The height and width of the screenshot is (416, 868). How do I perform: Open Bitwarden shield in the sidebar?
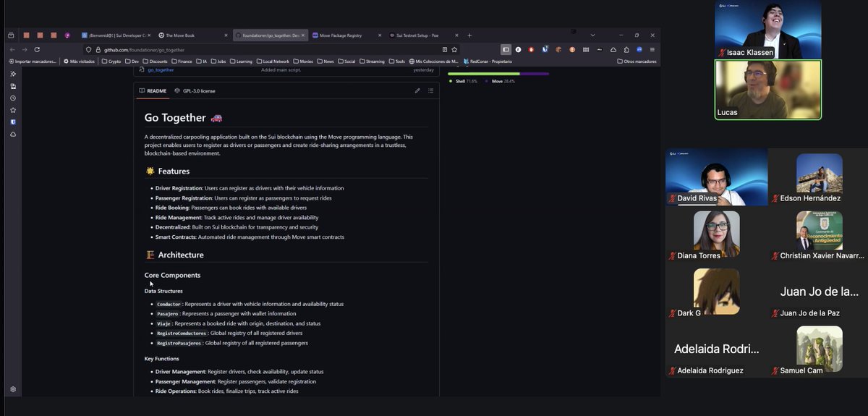(13, 122)
